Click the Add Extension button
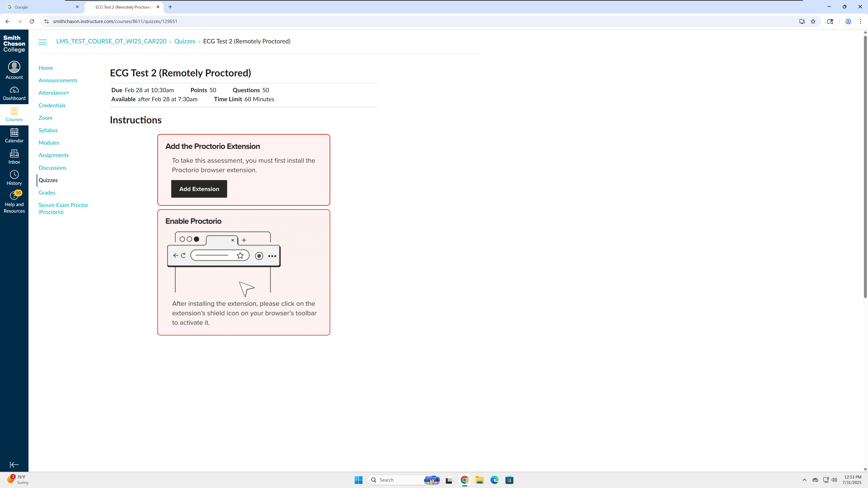 pyautogui.click(x=199, y=189)
